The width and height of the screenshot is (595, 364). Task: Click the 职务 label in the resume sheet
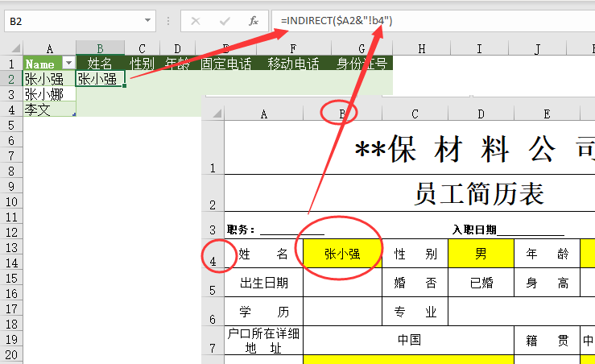240,230
